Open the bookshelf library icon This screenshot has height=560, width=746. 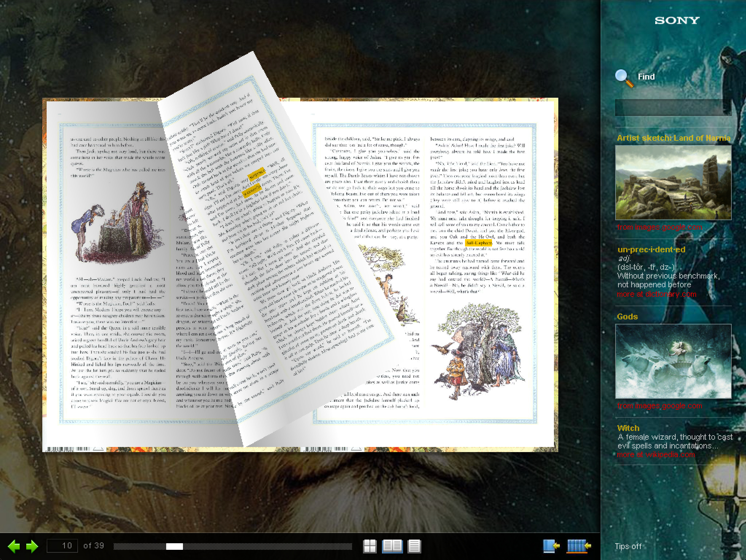(579, 546)
